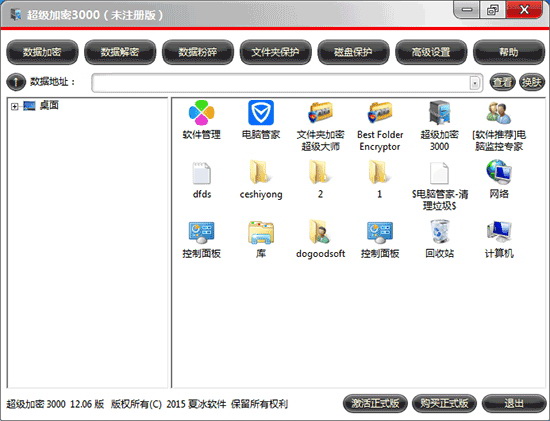Click the 版权所有(C) 2015 夏冰软件 text
550x421 pixels.
tap(168, 404)
